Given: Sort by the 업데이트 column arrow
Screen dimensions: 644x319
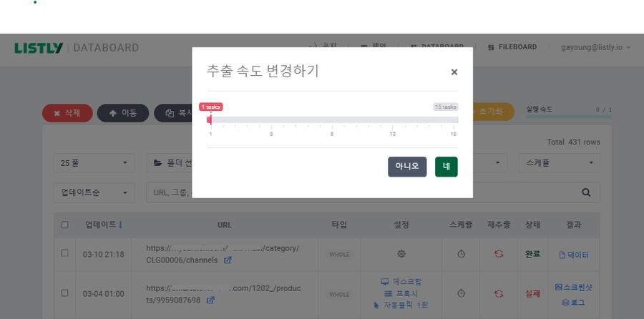Looking at the screenshot, I should 120,225.
